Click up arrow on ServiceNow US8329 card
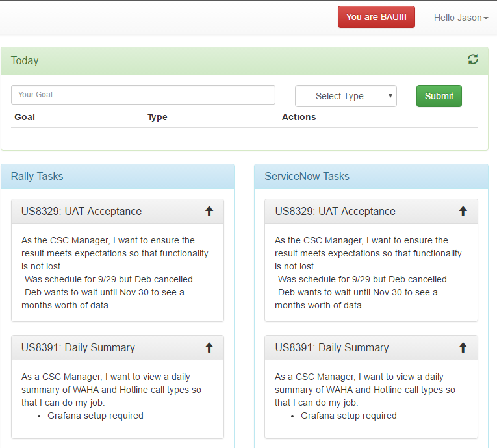 click(x=463, y=211)
